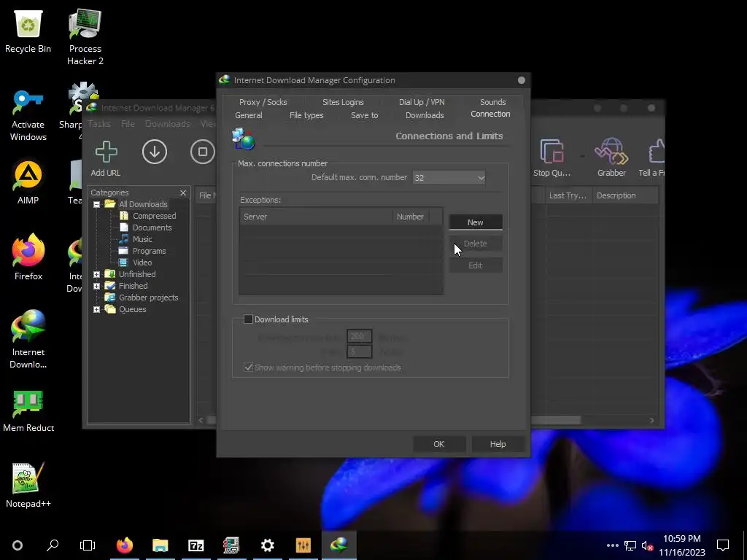This screenshot has width=747, height=560.
Task: Click the Resume download arrow icon
Action: pyautogui.click(x=155, y=152)
